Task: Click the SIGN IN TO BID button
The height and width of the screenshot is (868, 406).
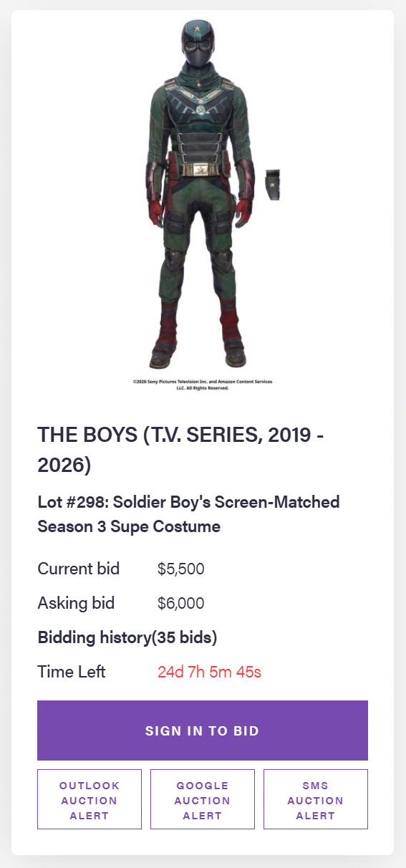Action: (203, 730)
